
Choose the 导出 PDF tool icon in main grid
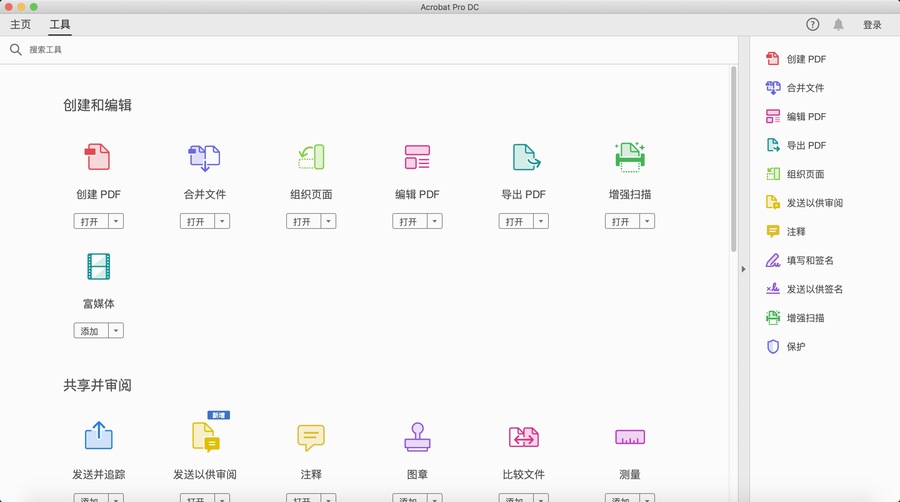[x=526, y=157]
